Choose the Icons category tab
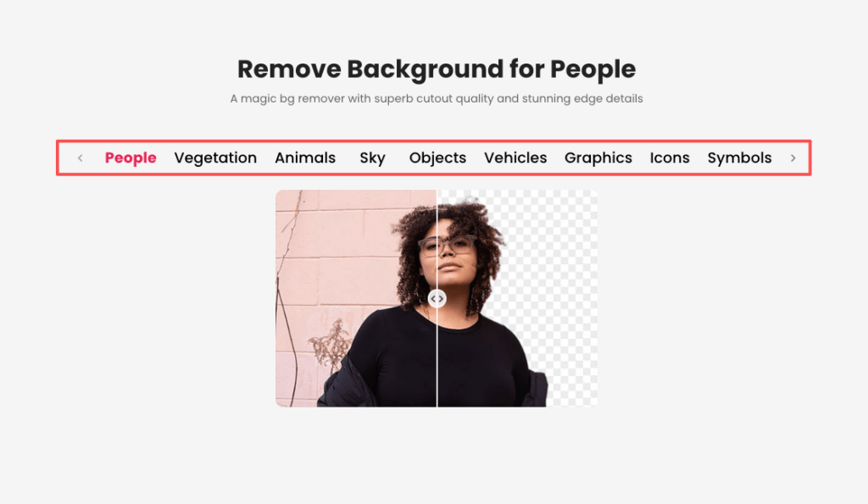 coord(670,158)
